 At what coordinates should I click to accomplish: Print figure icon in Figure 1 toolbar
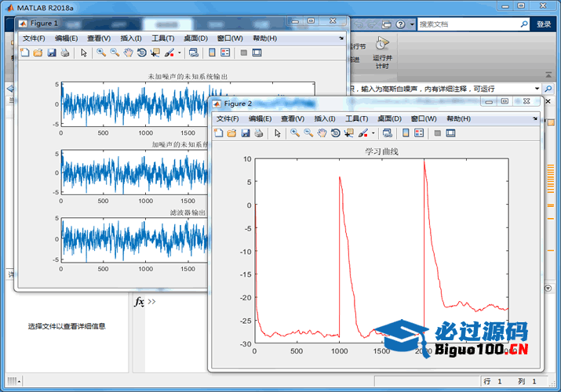point(65,53)
